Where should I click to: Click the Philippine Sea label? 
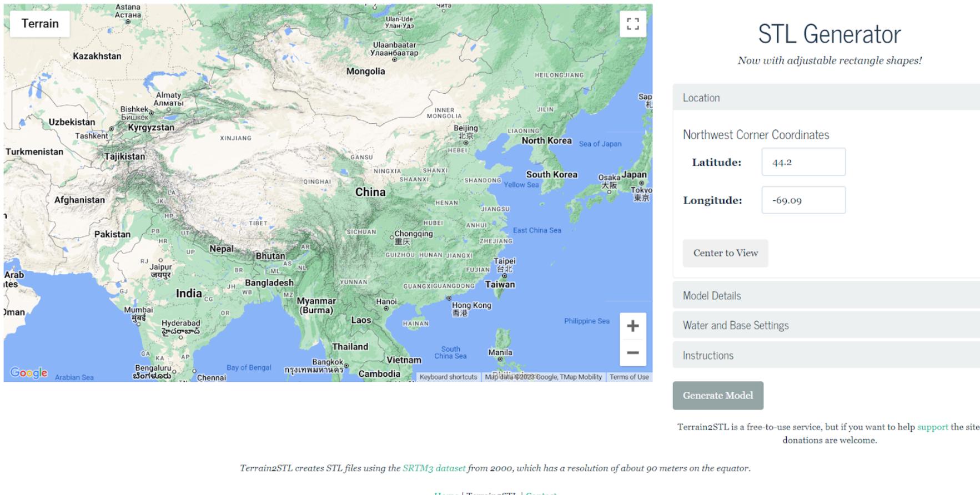587,321
